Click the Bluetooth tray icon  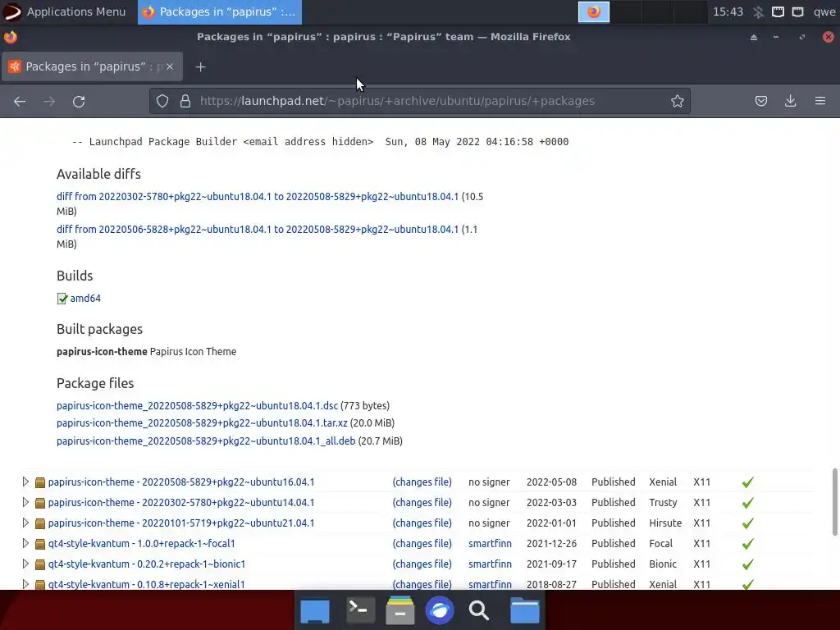pos(758,11)
